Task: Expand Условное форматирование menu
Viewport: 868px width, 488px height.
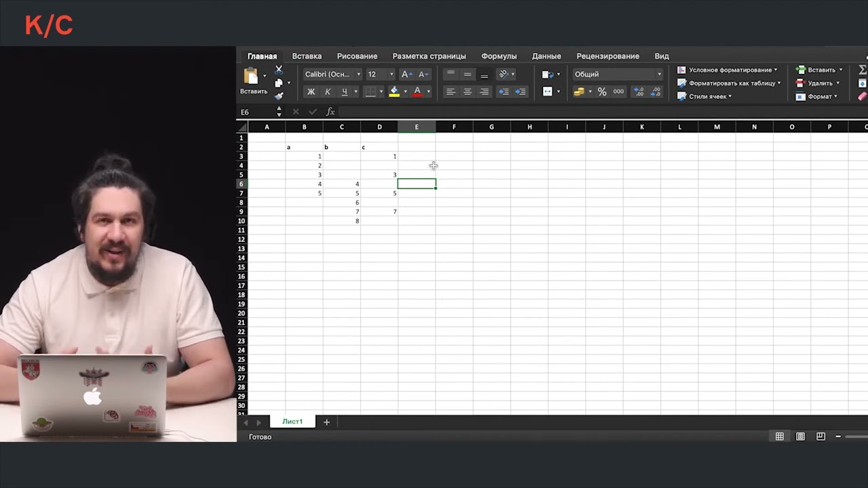Action: (x=728, y=70)
